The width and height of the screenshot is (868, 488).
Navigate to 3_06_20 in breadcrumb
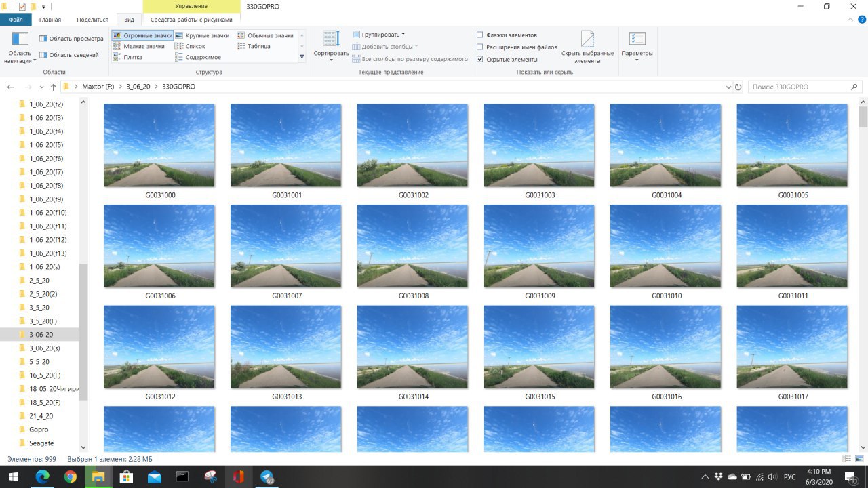[x=138, y=87]
